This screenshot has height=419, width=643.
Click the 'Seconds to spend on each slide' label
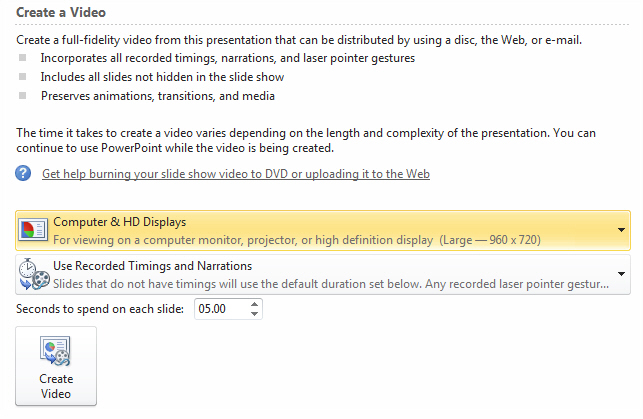[100, 309]
